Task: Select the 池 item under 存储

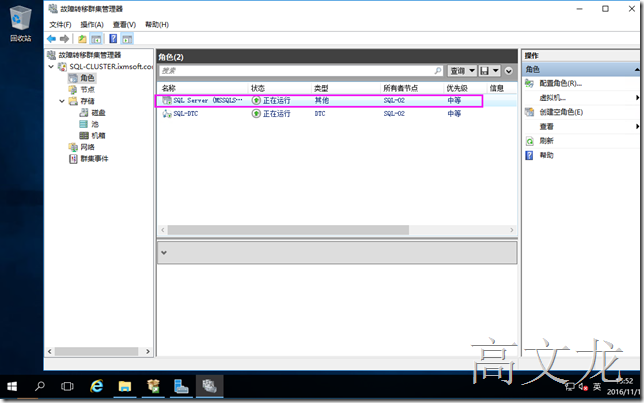Action: coord(95,124)
